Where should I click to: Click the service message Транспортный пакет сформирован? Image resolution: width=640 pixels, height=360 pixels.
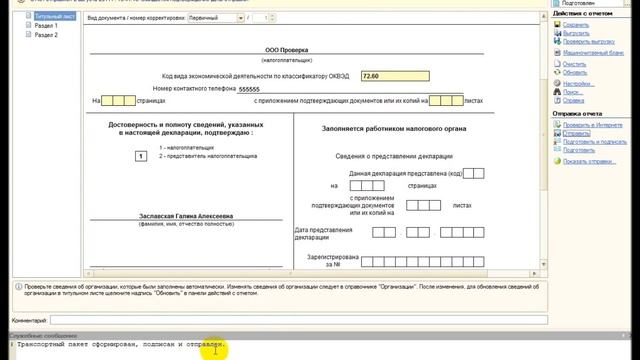click(x=121, y=344)
